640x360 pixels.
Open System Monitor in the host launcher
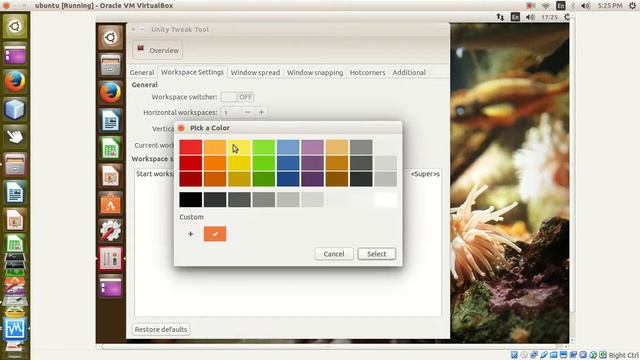click(15, 329)
